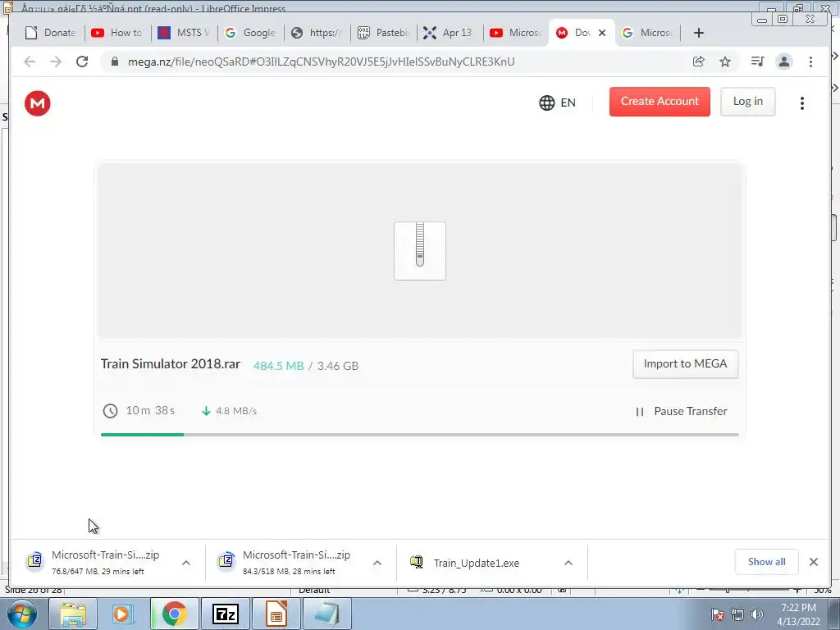Screen dimensions: 840x630
Task: Open Windows Media Player taskbar icon
Action: [x=123, y=614]
